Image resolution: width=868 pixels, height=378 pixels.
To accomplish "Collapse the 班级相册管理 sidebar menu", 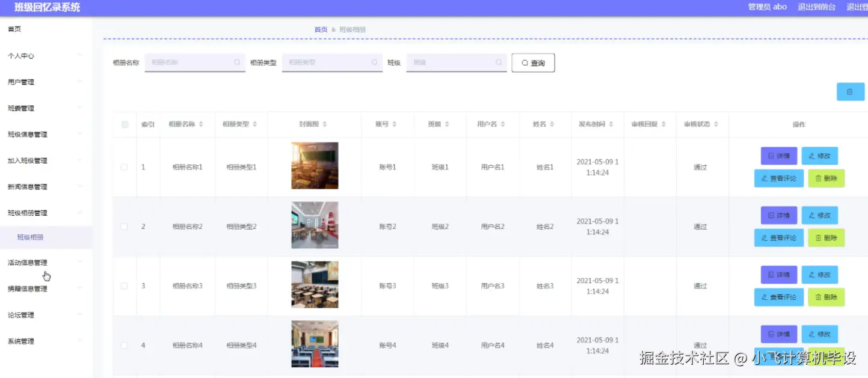I will pyautogui.click(x=29, y=213).
